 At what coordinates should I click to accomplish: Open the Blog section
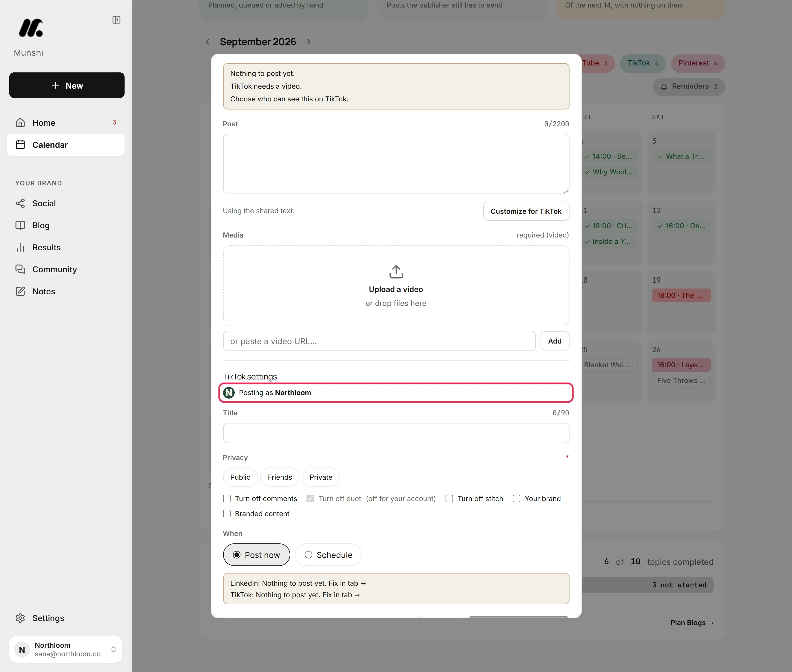click(x=65, y=225)
